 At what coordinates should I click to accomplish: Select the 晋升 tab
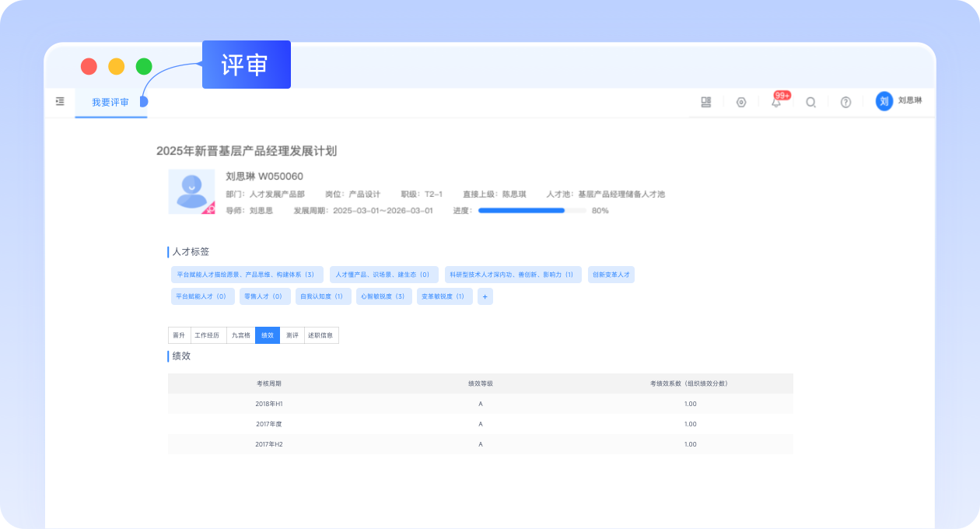point(179,335)
